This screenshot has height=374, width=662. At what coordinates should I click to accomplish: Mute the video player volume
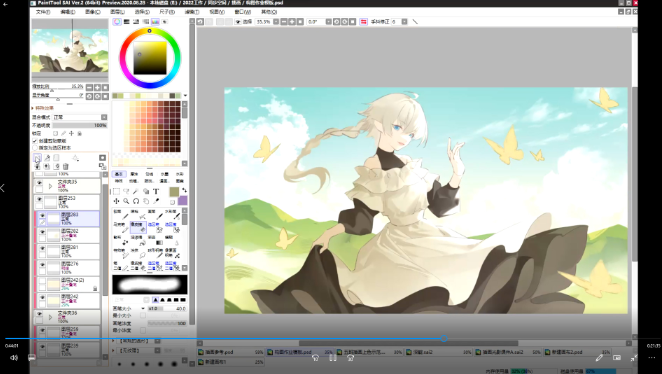coord(14,358)
